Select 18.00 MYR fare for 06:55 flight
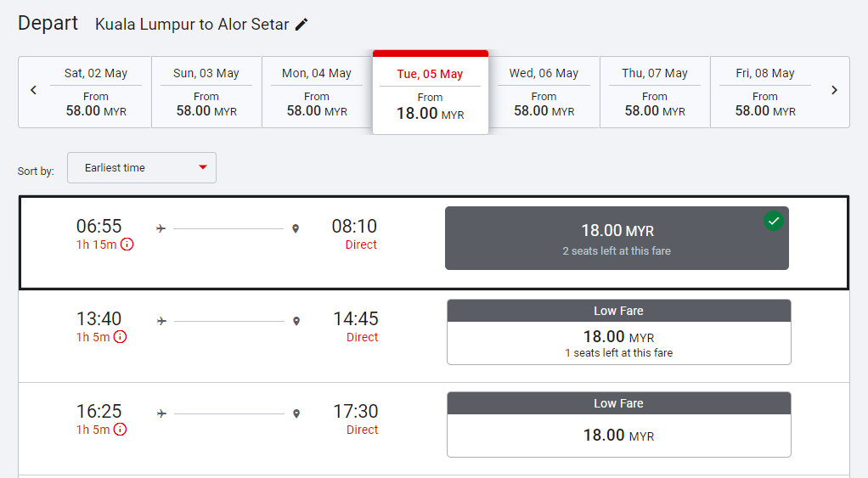The height and width of the screenshot is (478, 868). point(617,239)
